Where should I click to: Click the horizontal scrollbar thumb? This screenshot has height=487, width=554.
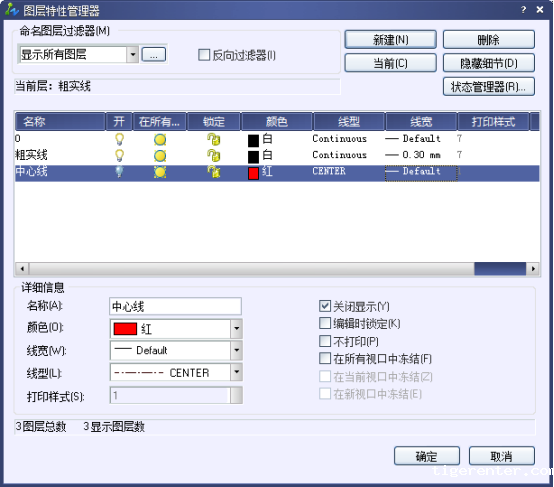(x=500, y=269)
